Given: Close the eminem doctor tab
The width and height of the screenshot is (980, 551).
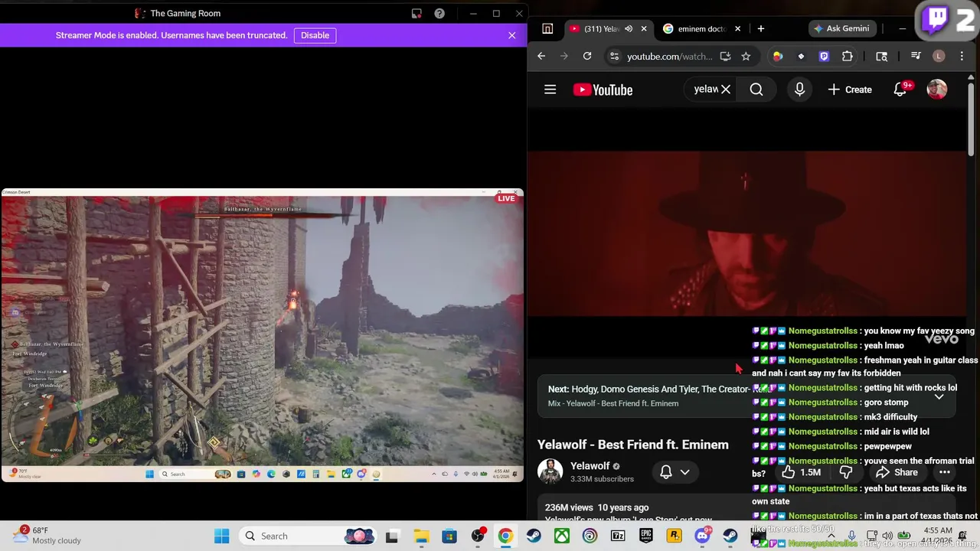Looking at the screenshot, I should (x=737, y=28).
